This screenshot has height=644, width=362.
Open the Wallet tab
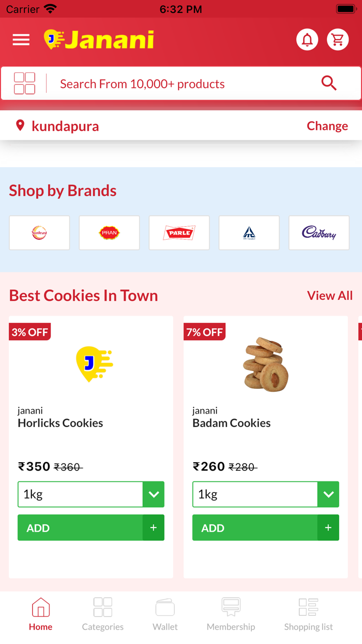165,614
